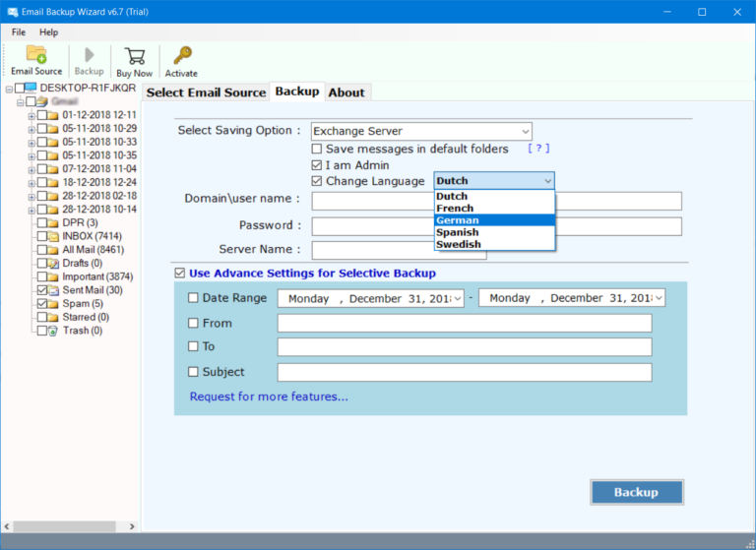756x550 pixels.
Task: Click the Sent Mail (30) folder icon
Action: tap(53, 290)
